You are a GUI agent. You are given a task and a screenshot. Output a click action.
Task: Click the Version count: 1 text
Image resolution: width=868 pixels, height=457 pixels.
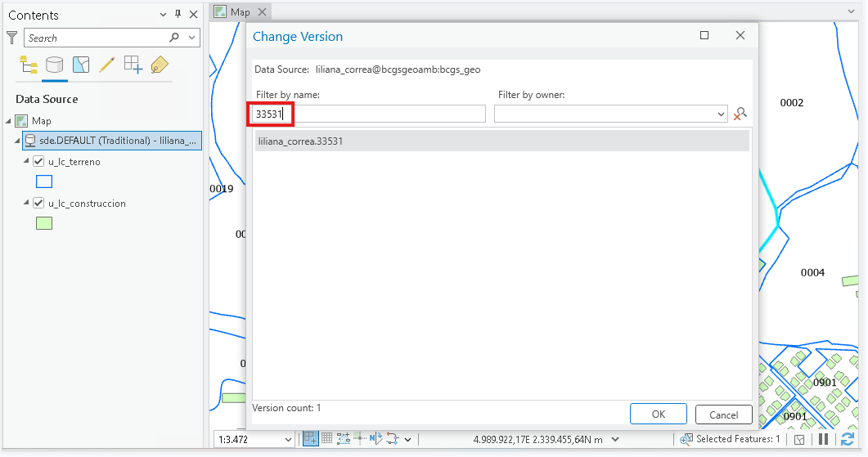[x=286, y=408]
